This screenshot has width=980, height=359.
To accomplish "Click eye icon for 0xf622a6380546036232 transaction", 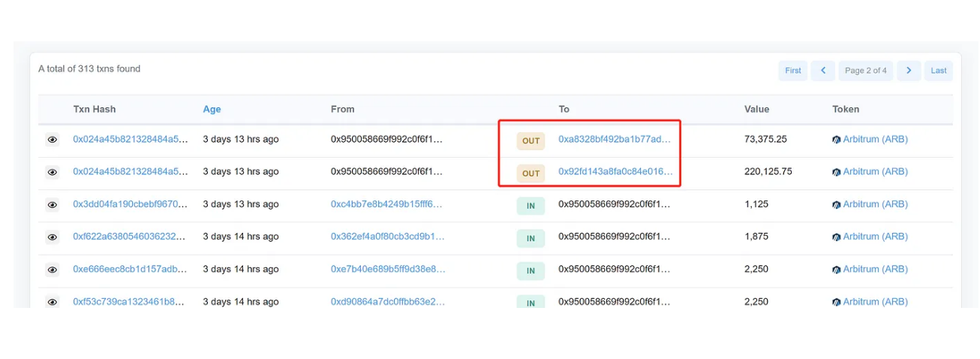I will (52, 237).
